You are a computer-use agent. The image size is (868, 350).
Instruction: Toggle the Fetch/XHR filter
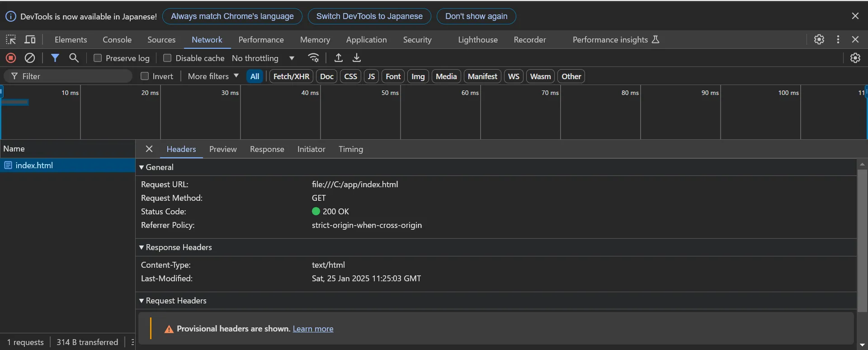291,76
